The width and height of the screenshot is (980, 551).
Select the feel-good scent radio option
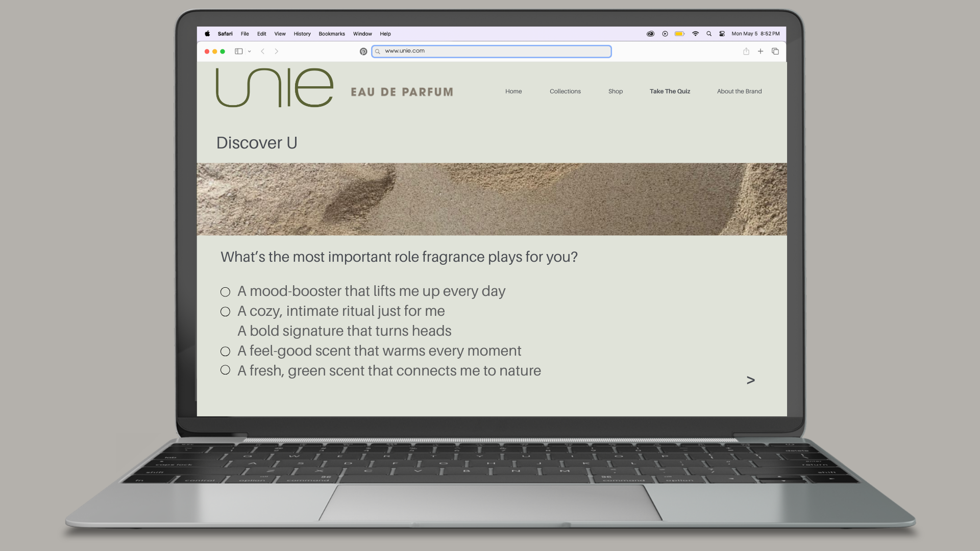pos(225,351)
